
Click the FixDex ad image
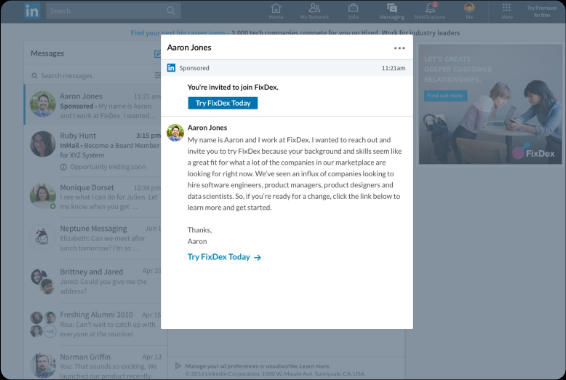490,104
